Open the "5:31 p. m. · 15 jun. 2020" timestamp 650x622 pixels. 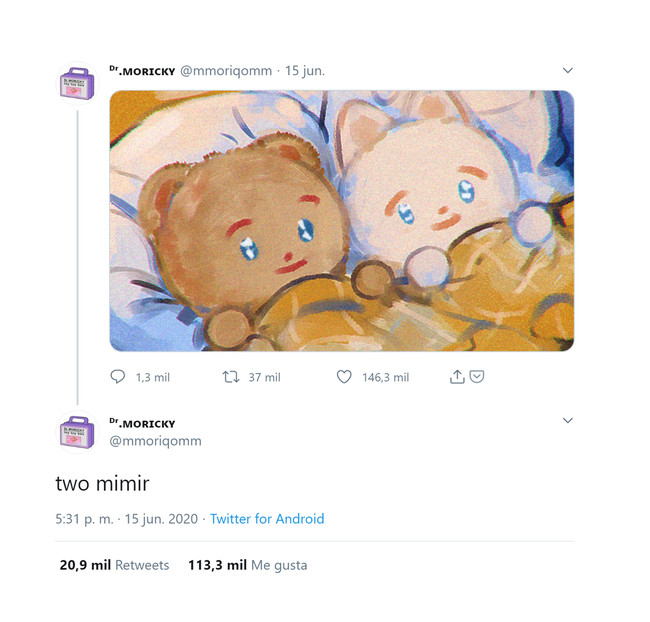[x=127, y=519]
